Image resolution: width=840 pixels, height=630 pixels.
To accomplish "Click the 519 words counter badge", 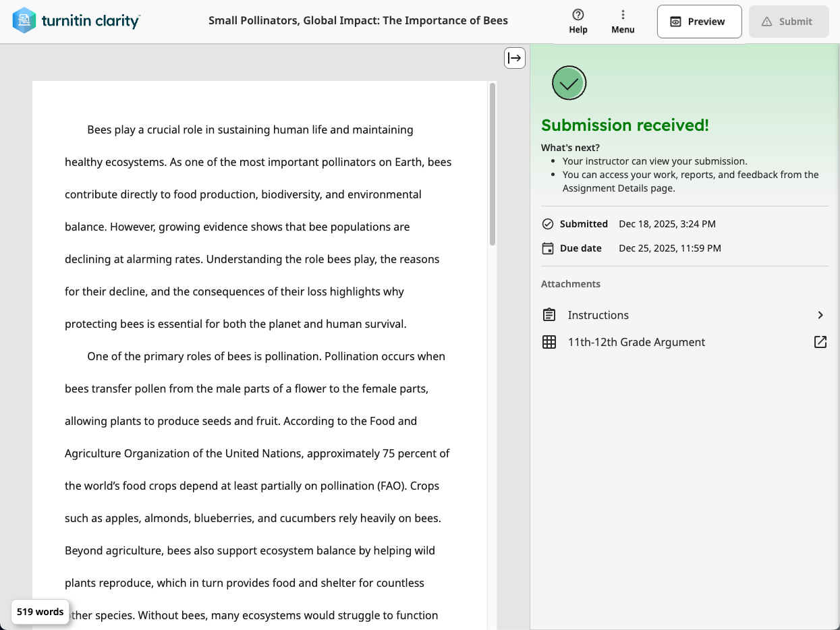I will click(x=40, y=612).
